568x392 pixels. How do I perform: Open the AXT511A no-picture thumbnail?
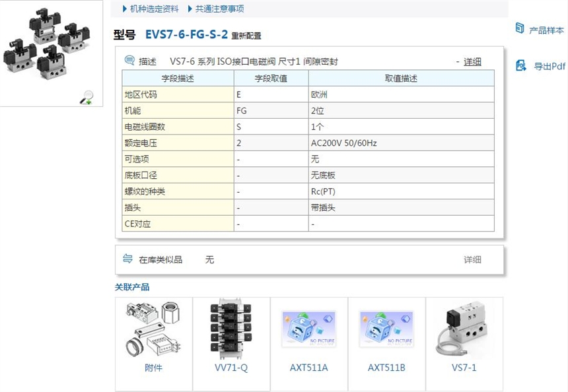[x=308, y=329]
